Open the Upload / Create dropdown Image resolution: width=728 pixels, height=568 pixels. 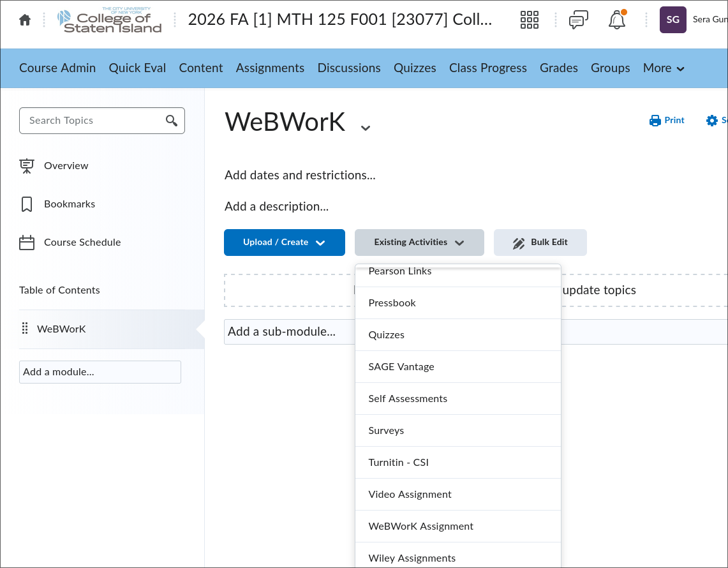click(x=284, y=243)
